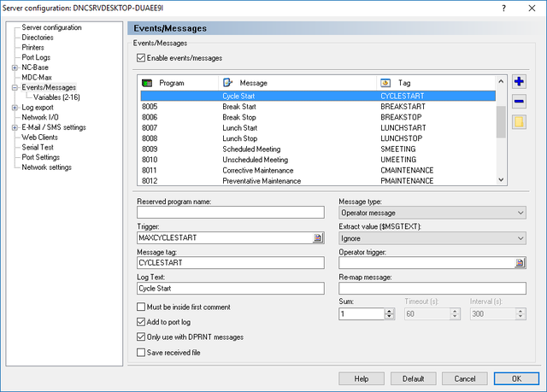The height and width of the screenshot is (392, 547).
Task: Select the 8005 Break Start row
Action: [318, 107]
